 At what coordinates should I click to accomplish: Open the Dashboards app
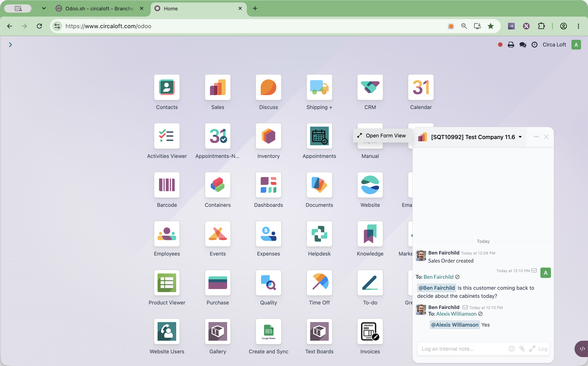268,185
